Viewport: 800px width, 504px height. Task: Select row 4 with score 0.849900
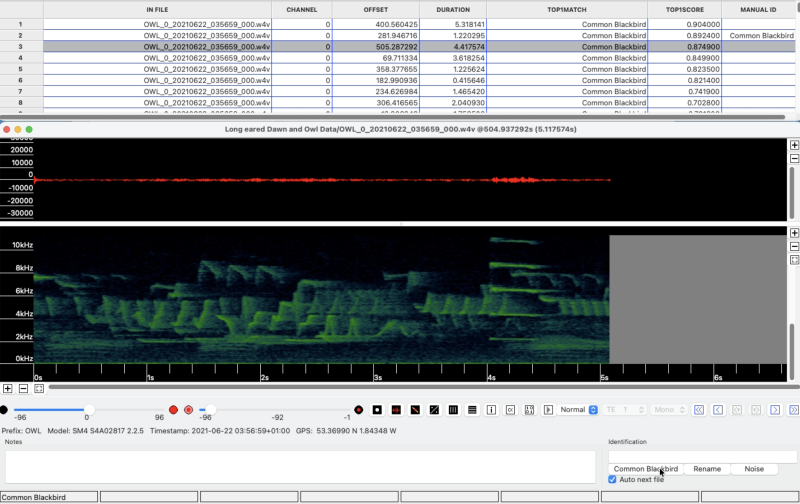coord(397,58)
